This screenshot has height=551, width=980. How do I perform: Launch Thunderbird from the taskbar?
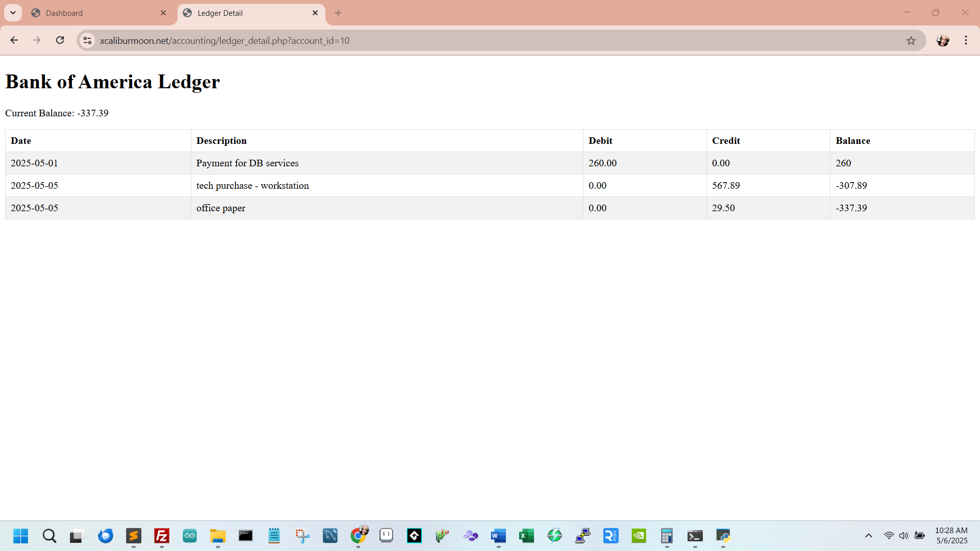click(x=106, y=536)
